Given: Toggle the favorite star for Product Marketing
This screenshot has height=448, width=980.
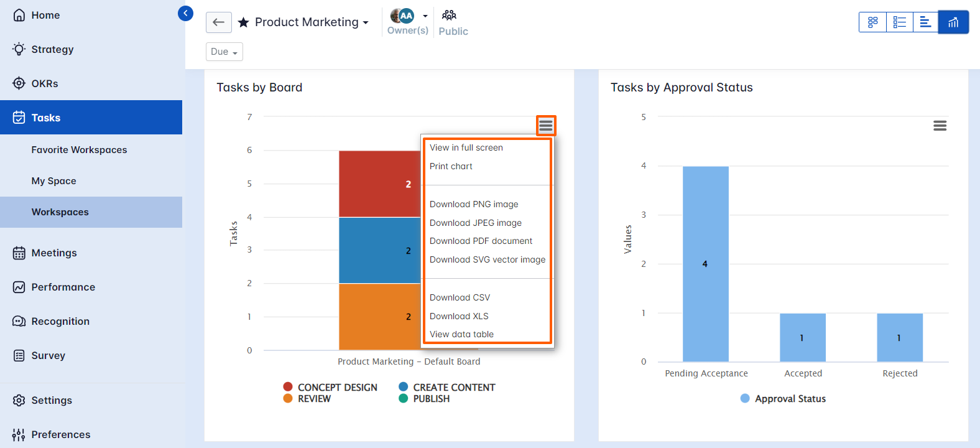Looking at the screenshot, I should pos(242,22).
